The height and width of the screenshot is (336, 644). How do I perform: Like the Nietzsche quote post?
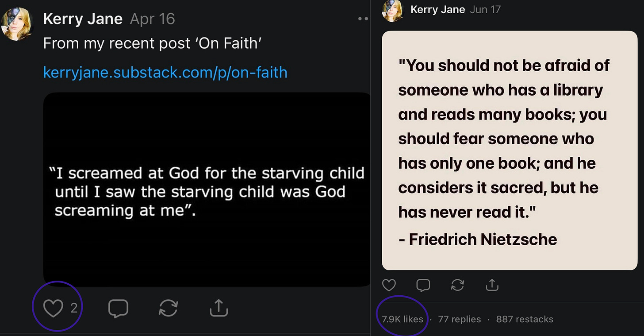click(x=389, y=286)
